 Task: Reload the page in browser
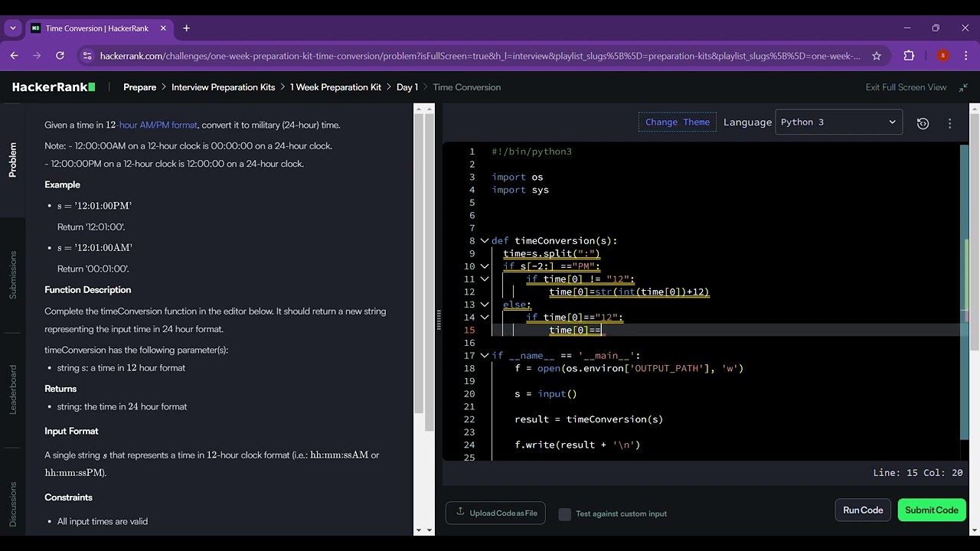60,56
